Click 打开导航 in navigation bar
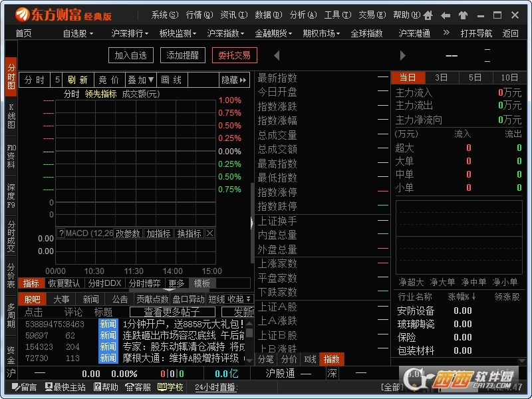 click(x=476, y=33)
